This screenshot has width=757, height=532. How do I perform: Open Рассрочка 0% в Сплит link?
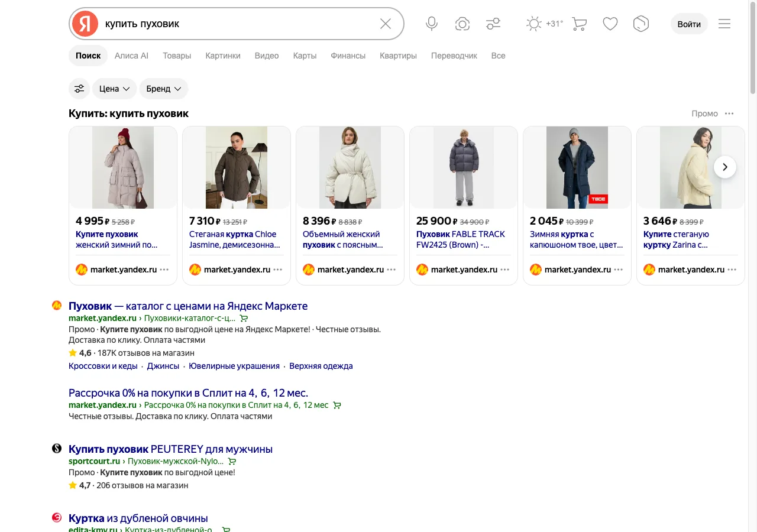[188, 392]
